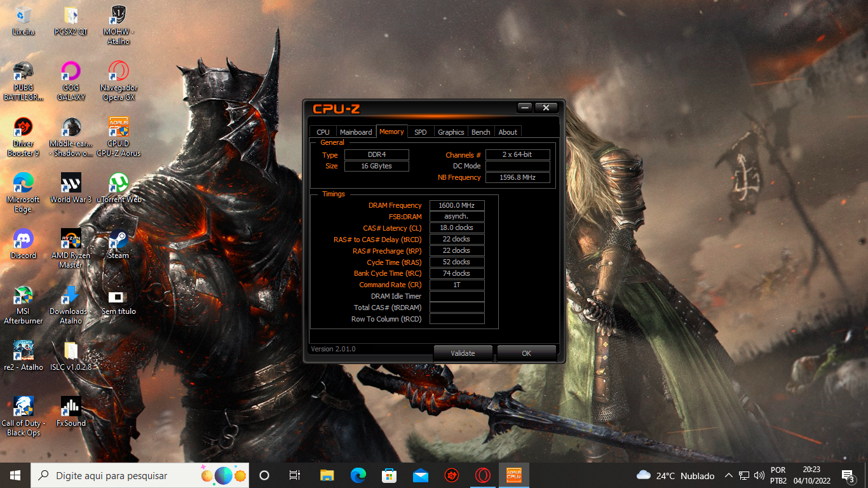
Task: Select the Microsoft Edge desktop icon
Action: (x=24, y=194)
